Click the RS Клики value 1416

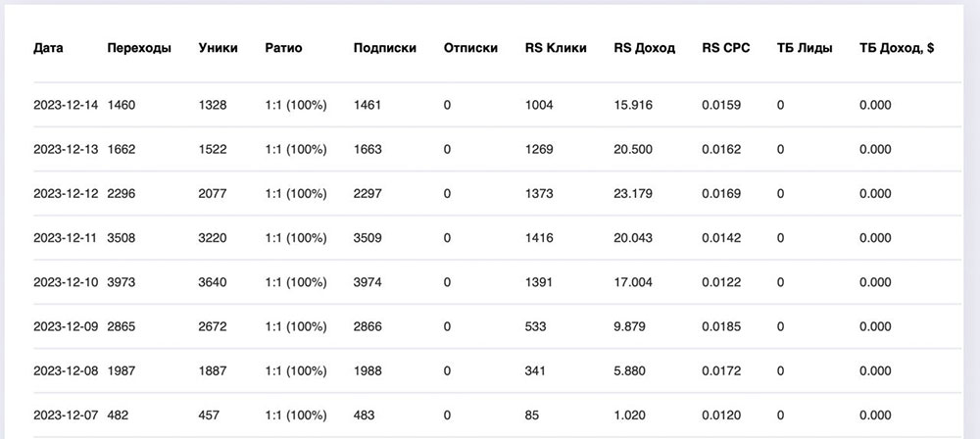(539, 238)
